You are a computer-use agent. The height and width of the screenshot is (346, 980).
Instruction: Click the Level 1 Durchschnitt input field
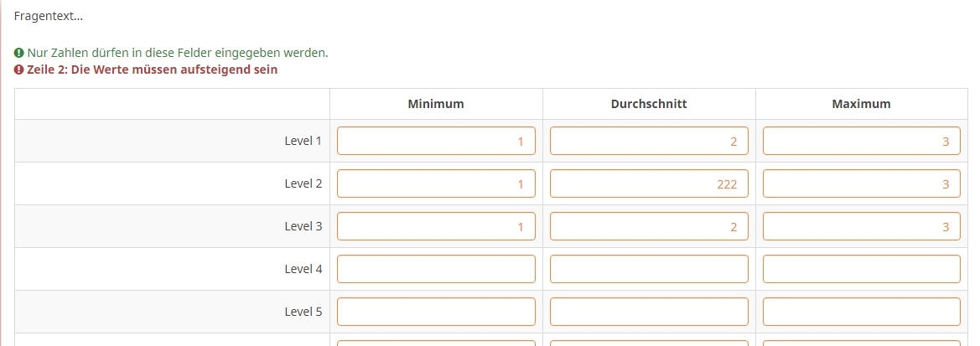click(649, 142)
